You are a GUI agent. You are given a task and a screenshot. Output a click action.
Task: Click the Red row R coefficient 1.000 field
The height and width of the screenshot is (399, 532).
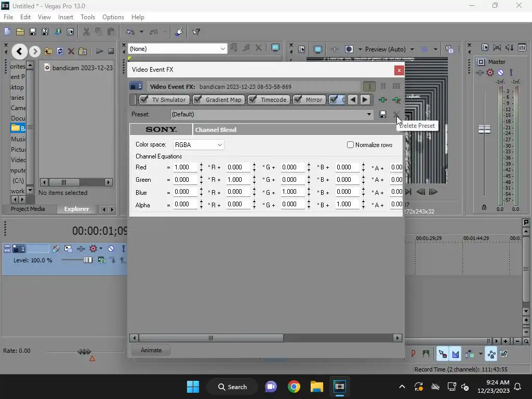185,167
